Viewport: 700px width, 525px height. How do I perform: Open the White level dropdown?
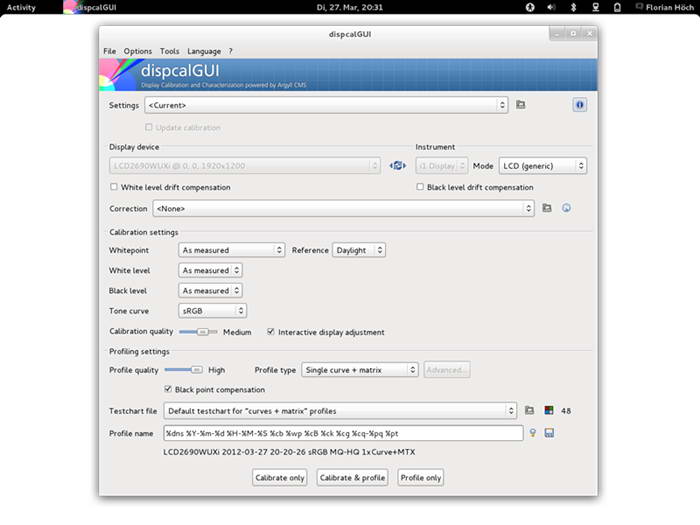(x=210, y=270)
